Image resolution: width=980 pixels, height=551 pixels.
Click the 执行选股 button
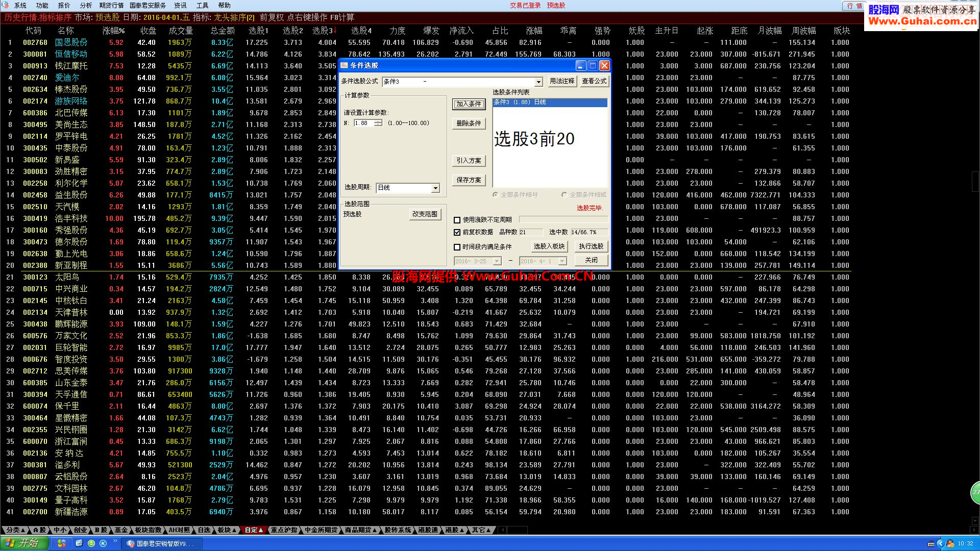pos(591,246)
